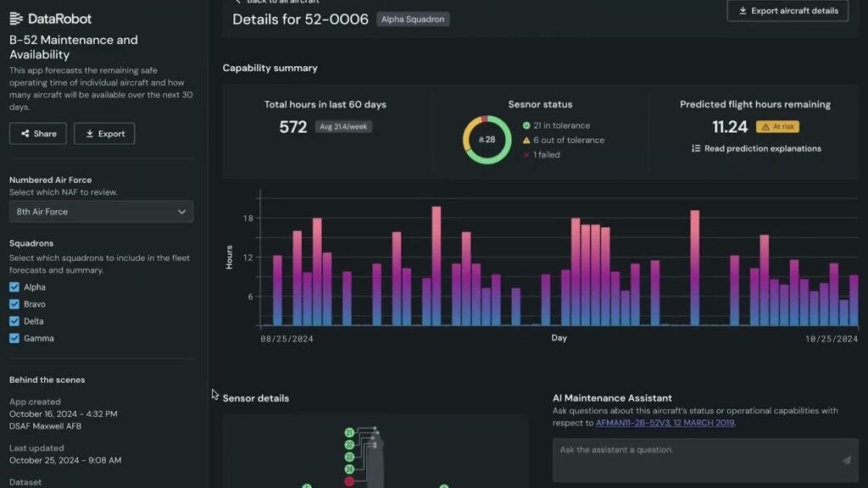Click the yellow At risk warning badge
This screenshot has height=488, width=868.
tap(777, 125)
